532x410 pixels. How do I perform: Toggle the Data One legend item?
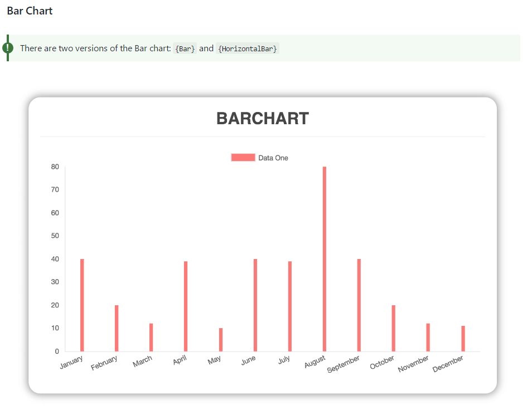(x=259, y=158)
